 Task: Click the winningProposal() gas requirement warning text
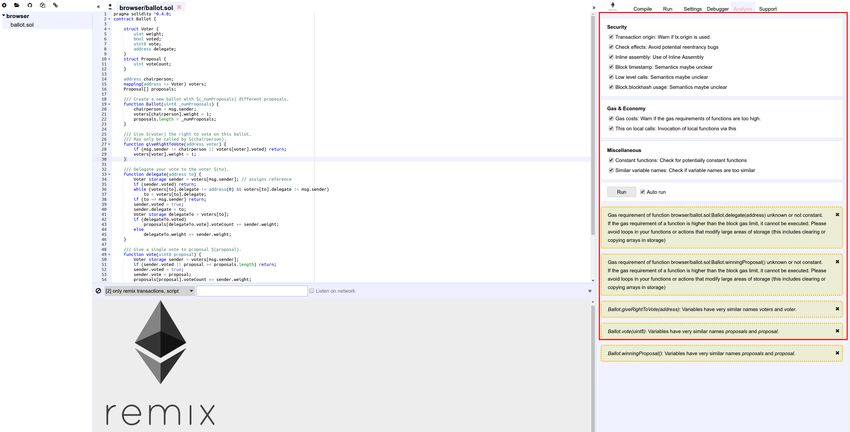(x=717, y=274)
